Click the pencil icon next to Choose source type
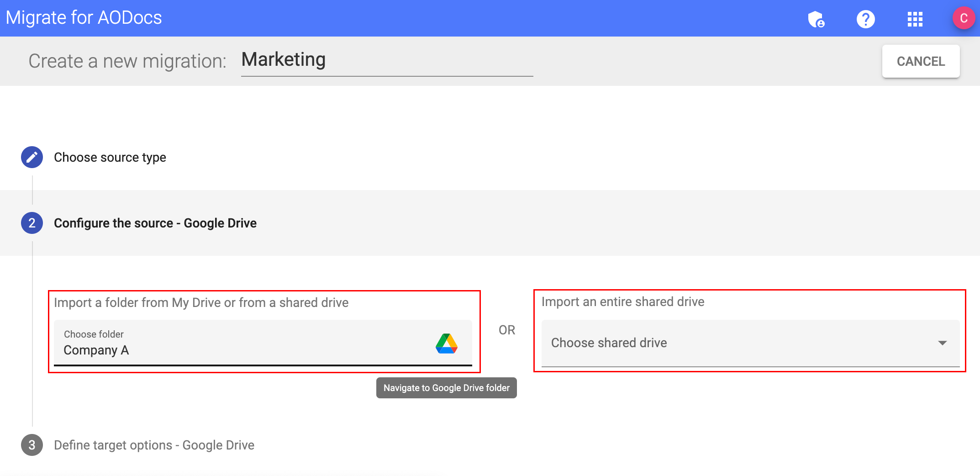The width and height of the screenshot is (980, 476). tap(32, 157)
